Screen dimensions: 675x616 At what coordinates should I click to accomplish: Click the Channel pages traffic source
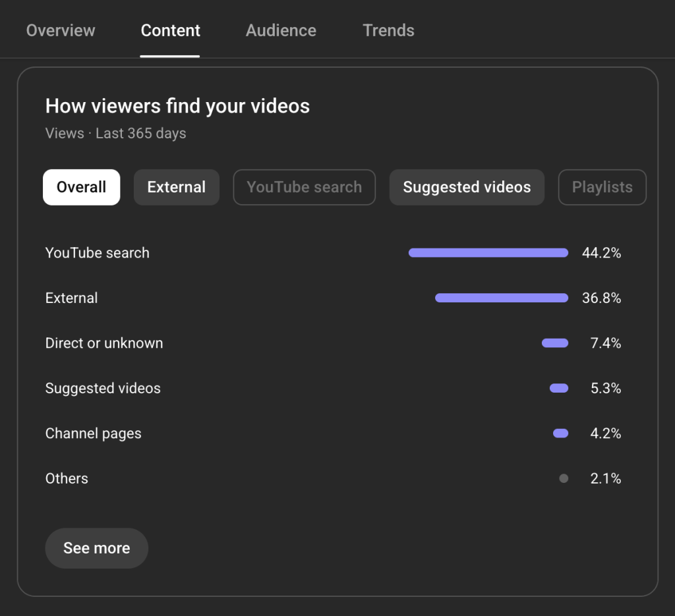[x=93, y=433]
